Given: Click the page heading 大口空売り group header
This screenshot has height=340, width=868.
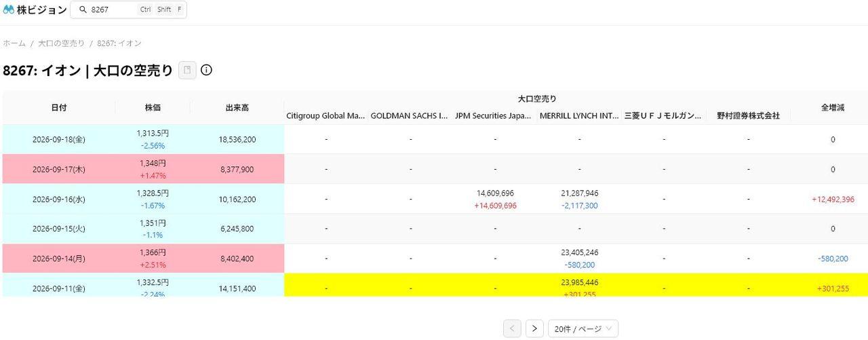Looking at the screenshot, I should [x=537, y=99].
